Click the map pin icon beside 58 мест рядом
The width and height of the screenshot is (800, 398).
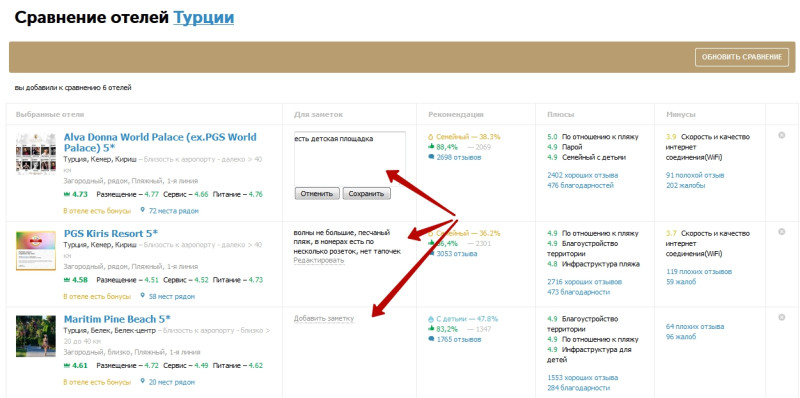click(143, 296)
